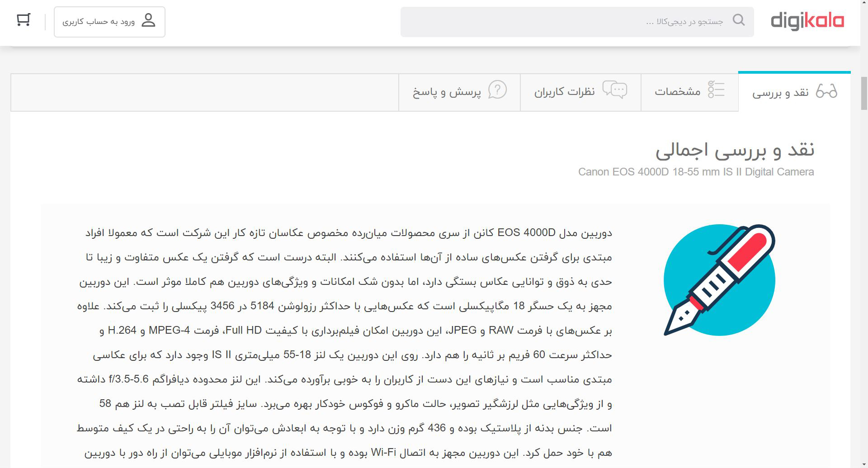This screenshot has height=468, width=868.
Task: Open the پرسش و پاسخ tab
Action: click(x=459, y=92)
